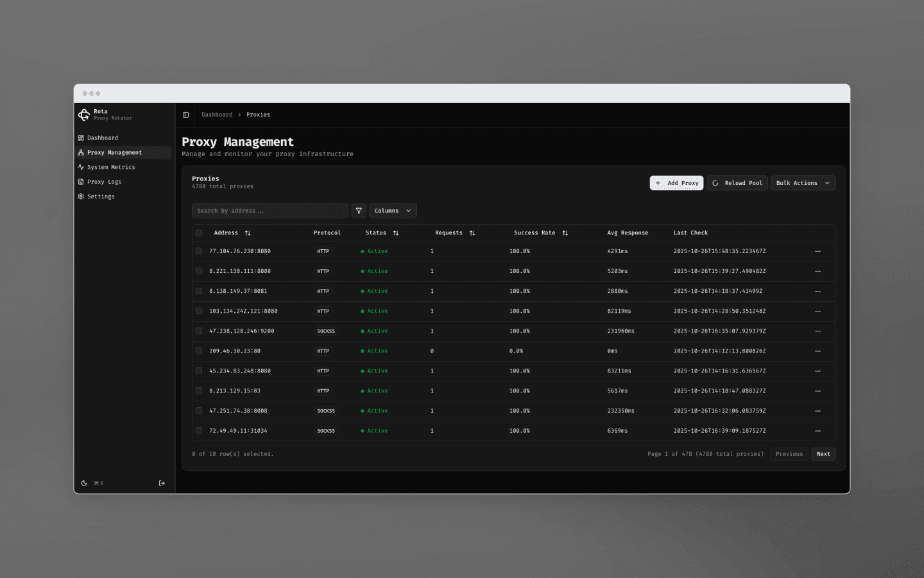Open the actions menu for 209.46.30.23:80
This screenshot has width=924, height=578.
(818, 351)
